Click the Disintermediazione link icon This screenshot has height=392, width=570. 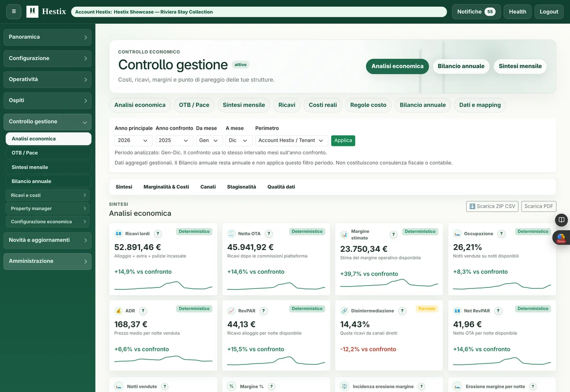pyautogui.click(x=344, y=311)
